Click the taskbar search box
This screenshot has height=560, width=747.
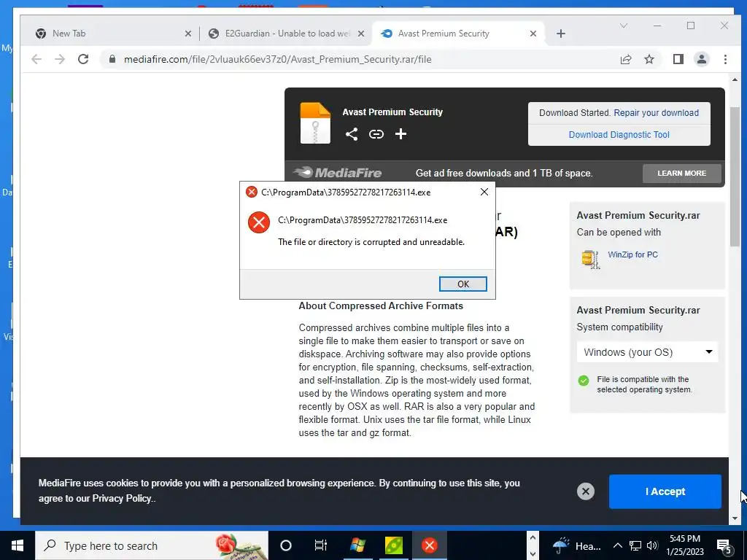pos(152,545)
